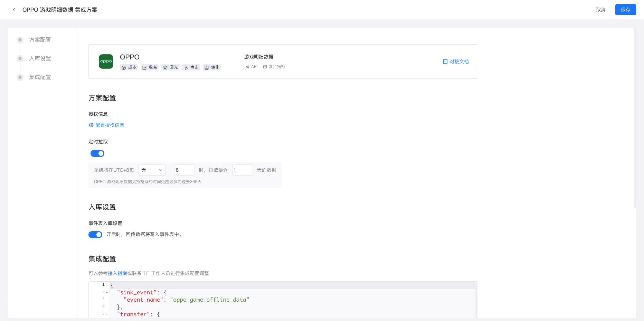Click the 曝光 impression tag
Viewport: 644px width, 321px height.
(x=170, y=67)
